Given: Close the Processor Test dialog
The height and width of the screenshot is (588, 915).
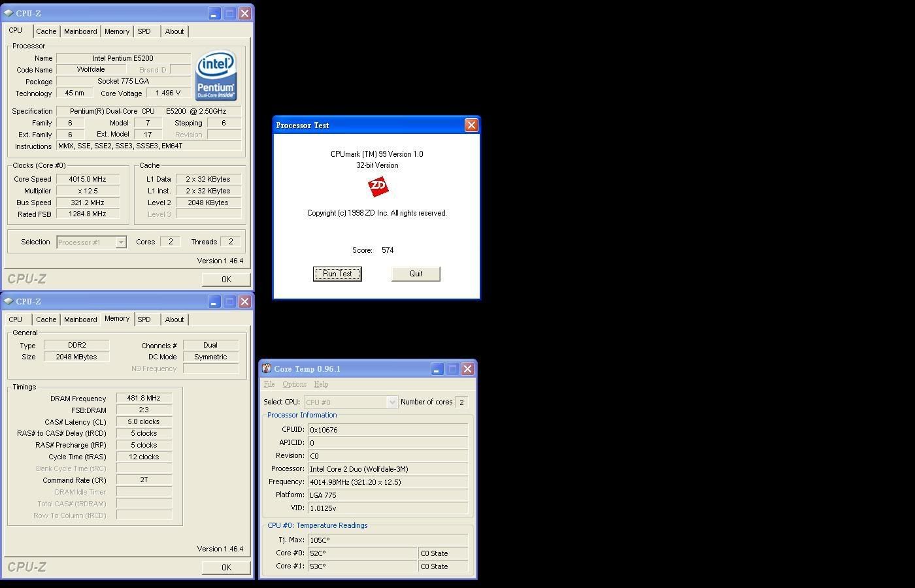Looking at the screenshot, I should [x=471, y=125].
